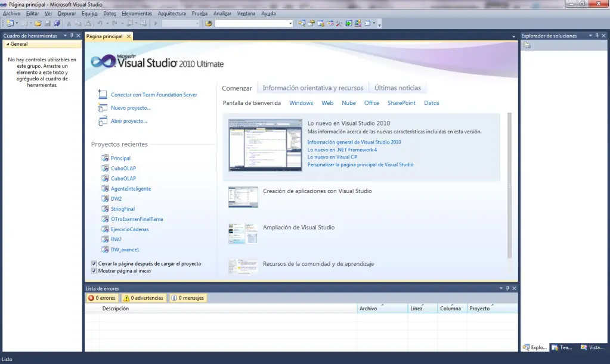Click the Abrir proyecto... link
The image size is (610, 364).
click(129, 121)
